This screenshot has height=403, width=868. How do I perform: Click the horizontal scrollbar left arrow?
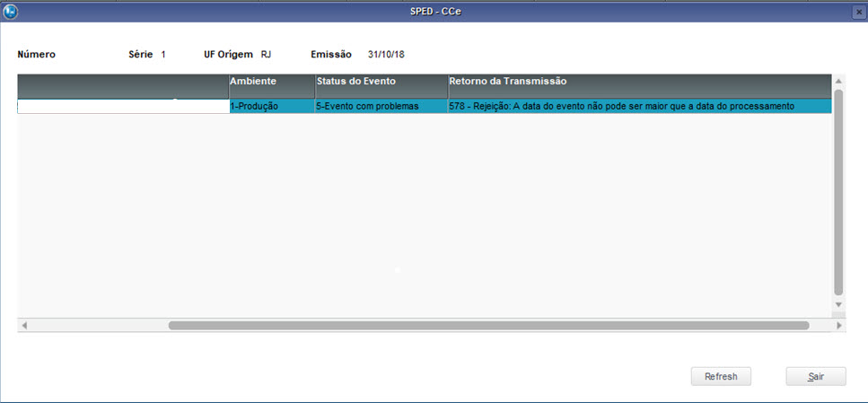click(x=24, y=325)
